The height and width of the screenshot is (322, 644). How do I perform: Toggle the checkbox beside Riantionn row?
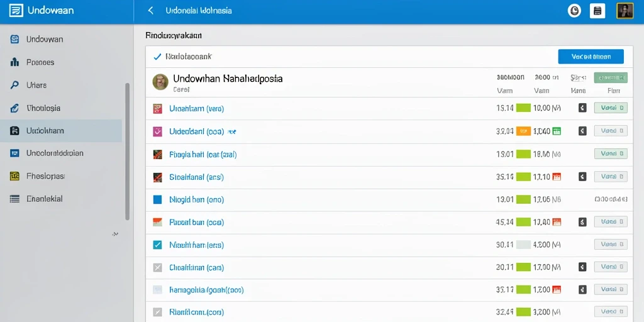click(x=157, y=312)
